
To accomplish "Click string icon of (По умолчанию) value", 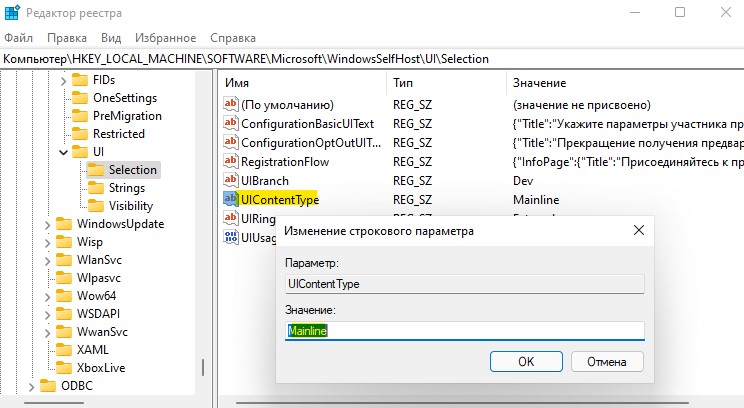I will click(231, 104).
